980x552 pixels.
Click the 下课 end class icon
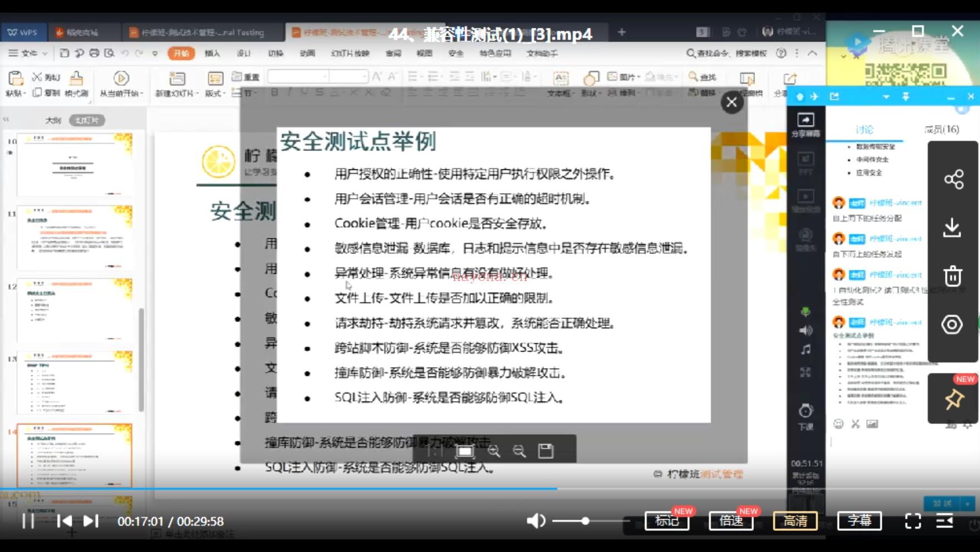806,418
